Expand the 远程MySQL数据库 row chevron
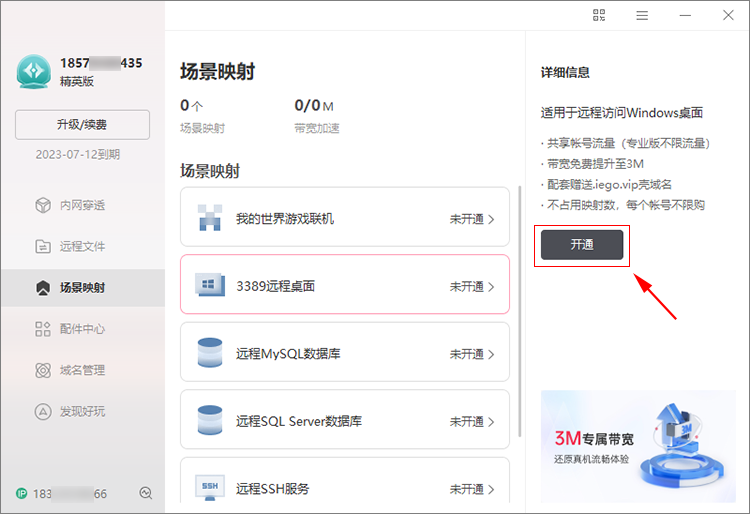The width and height of the screenshot is (750, 514). (491, 354)
